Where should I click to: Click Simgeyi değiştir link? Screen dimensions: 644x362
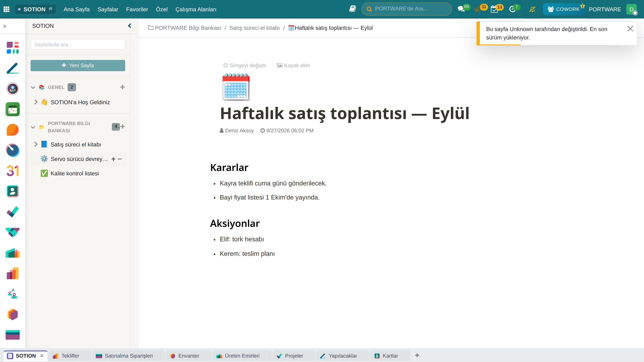(x=245, y=65)
